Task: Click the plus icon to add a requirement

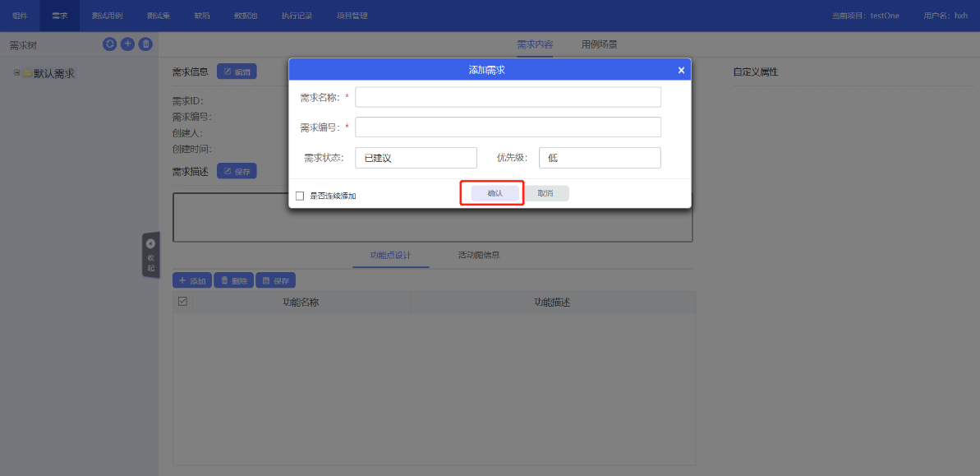Action: [127, 44]
